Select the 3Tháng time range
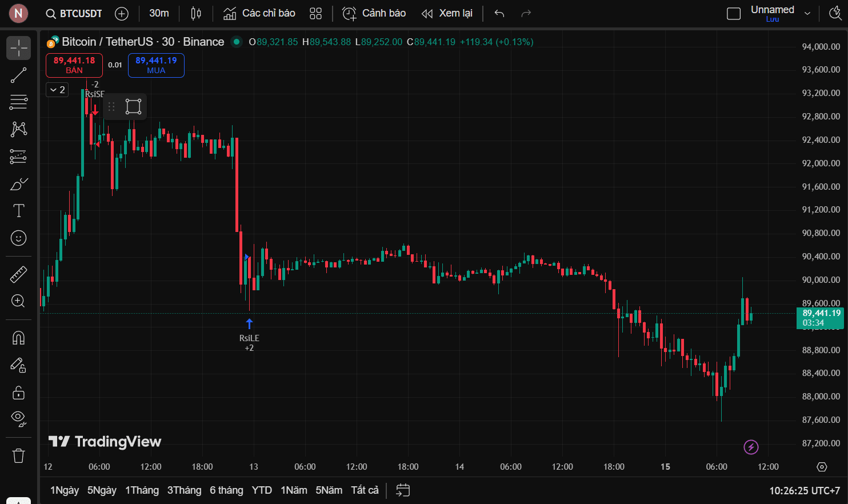 tap(184, 490)
